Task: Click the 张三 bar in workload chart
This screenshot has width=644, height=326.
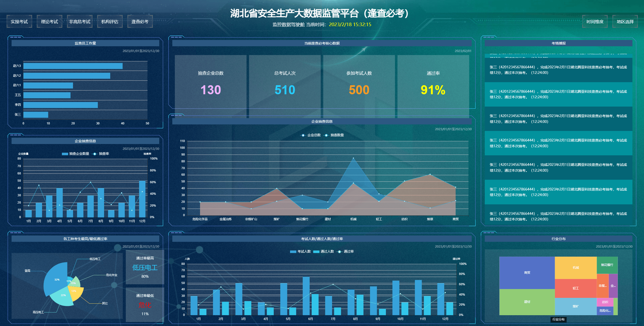Action: [36, 115]
